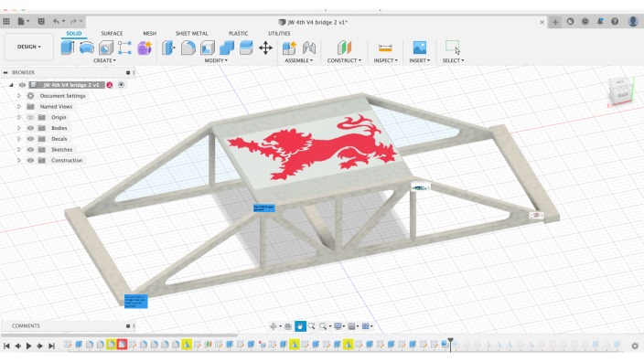This screenshot has width=644, height=362.
Task: Click the ViewCube BACK face
Action: tap(623, 95)
